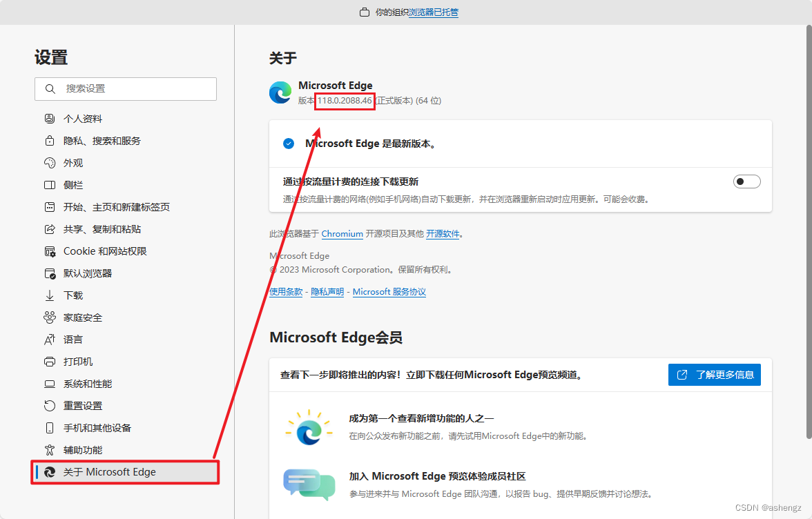The height and width of the screenshot is (519, 812).
Task: Click the Microsoft Edge会员 section heading
Action: pyautogui.click(x=336, y=337)
